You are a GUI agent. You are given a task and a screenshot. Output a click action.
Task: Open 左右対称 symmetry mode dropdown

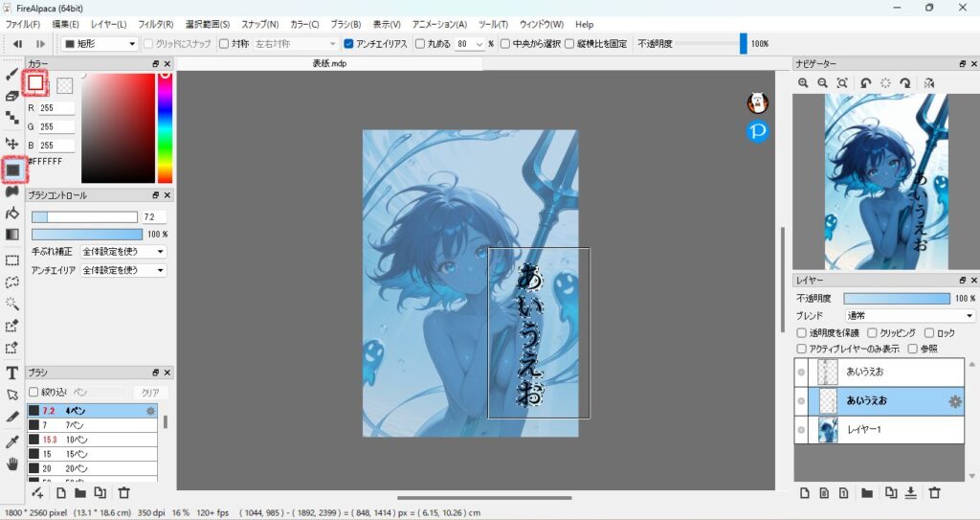pos(295,44)
